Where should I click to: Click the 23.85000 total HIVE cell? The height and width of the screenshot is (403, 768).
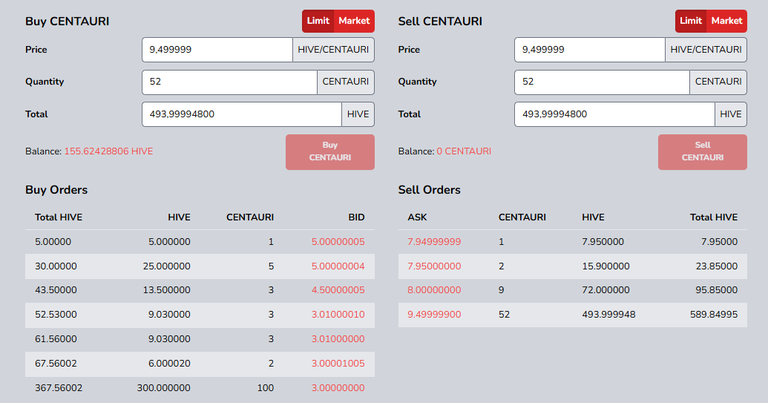[717, 266]
